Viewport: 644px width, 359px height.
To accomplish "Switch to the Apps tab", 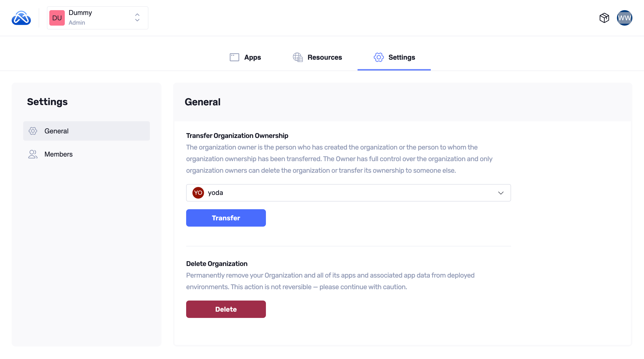I will pyautogui.click(x=252, y=57).
